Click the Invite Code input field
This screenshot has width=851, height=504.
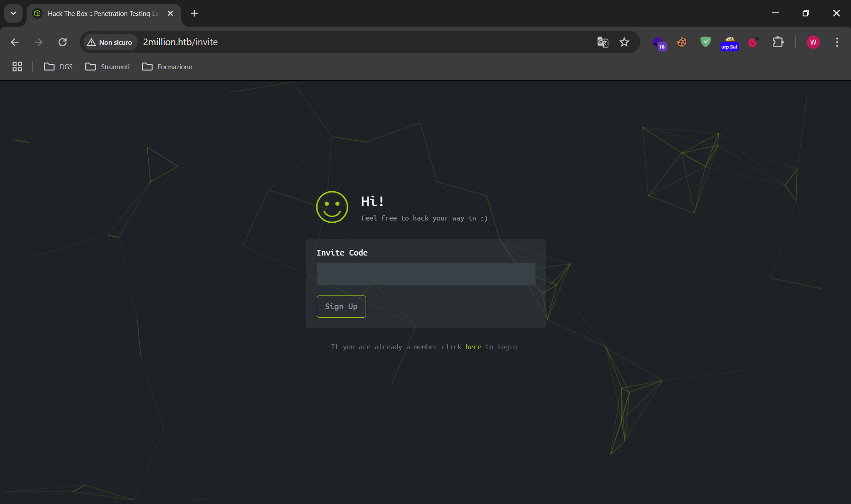coord(426,274)
